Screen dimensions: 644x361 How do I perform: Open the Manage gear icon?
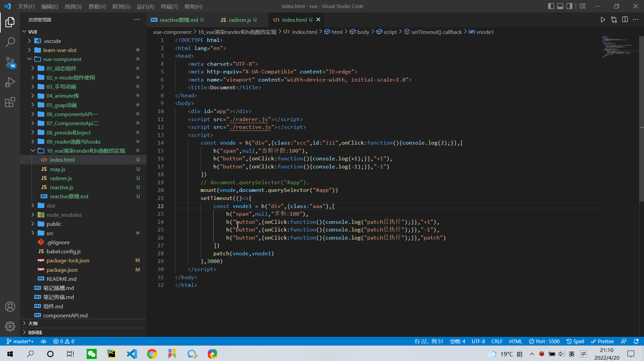click(10, 326)
